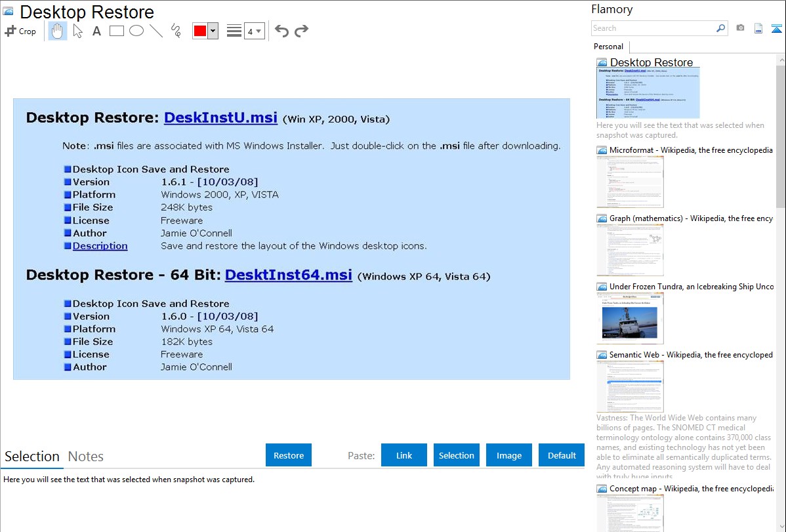This screenshot has width=786, height=532.
Task: Activate the hand pan tool
Action: tap(58, 31)
